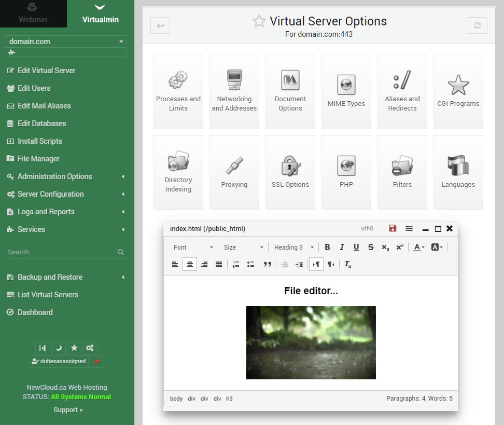Open the Heading 3 format dropdown
This screenshot has height=425, width=504.
(x=294, y=247)
